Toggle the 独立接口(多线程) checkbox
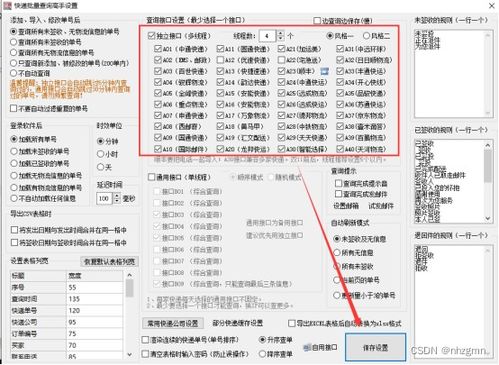Screen dimensions: 499x365 pyautogui.click(x=151, y=36)
